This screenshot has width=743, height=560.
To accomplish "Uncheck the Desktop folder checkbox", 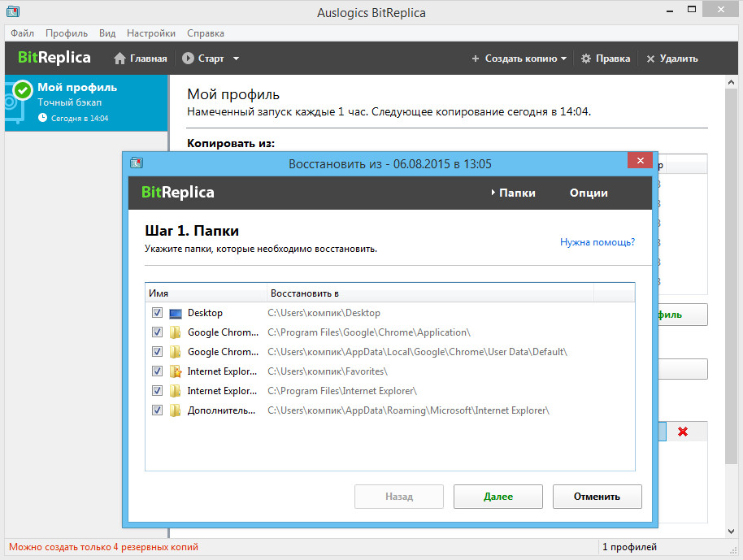I will click(x=157, y=313).
